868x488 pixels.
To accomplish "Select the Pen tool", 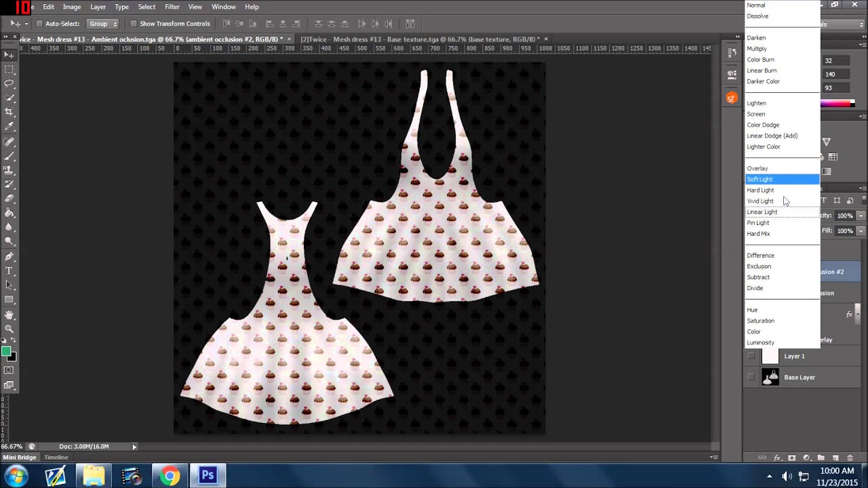I will (9, 257).
